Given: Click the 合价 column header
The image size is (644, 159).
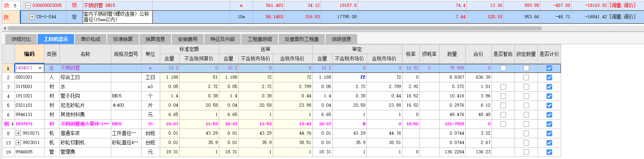Looking at the screenshot, I should (479, 54).
